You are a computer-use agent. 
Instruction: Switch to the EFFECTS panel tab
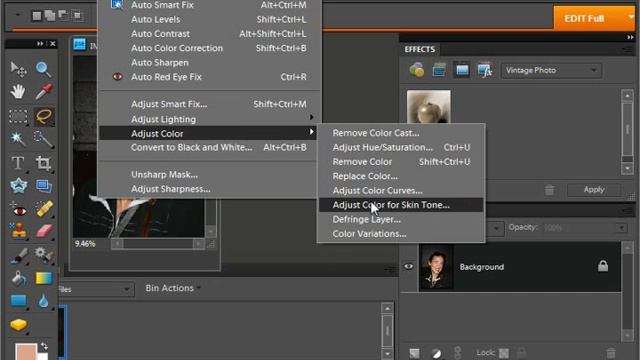(420, 49)
